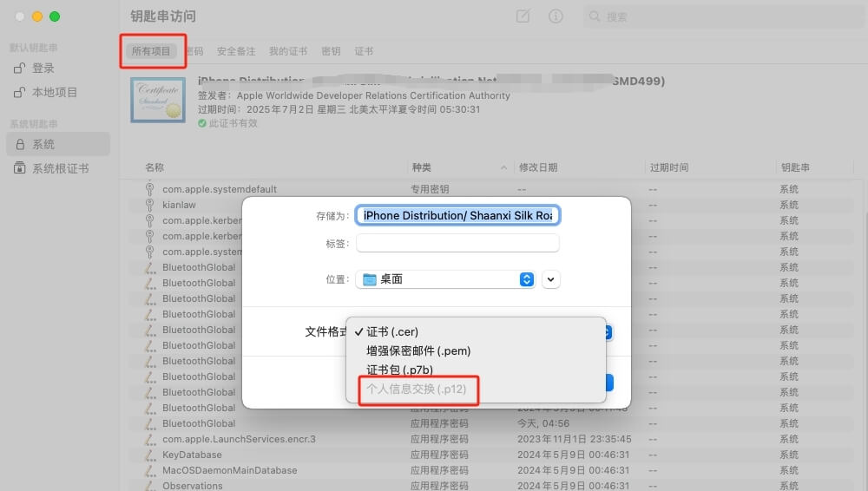
Task: Switch to the 安全备注 tab
Action: (236, 51)
